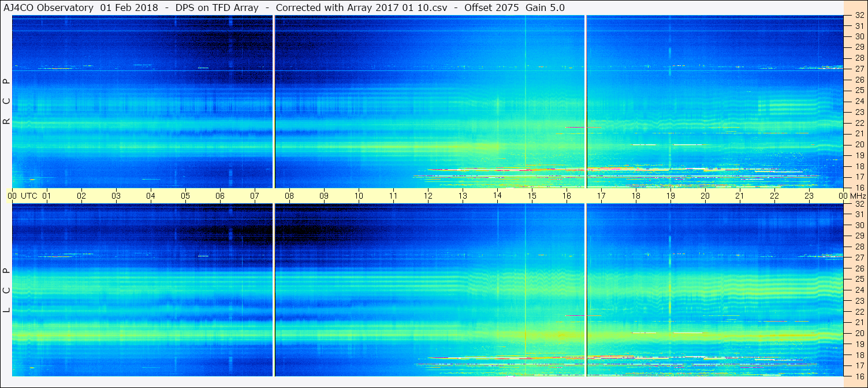
Task: Click 22 MHz label of RCP frequency scale
Action: point(859,122)
